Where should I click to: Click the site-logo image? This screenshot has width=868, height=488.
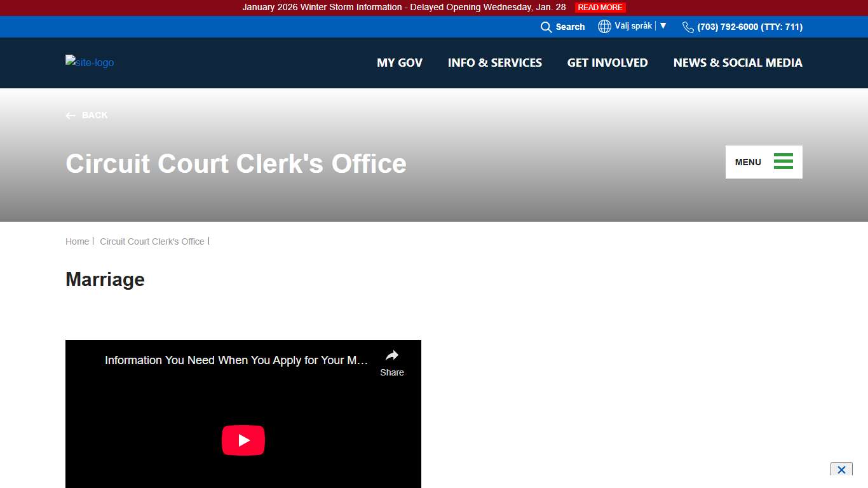(x=90, y=62)
